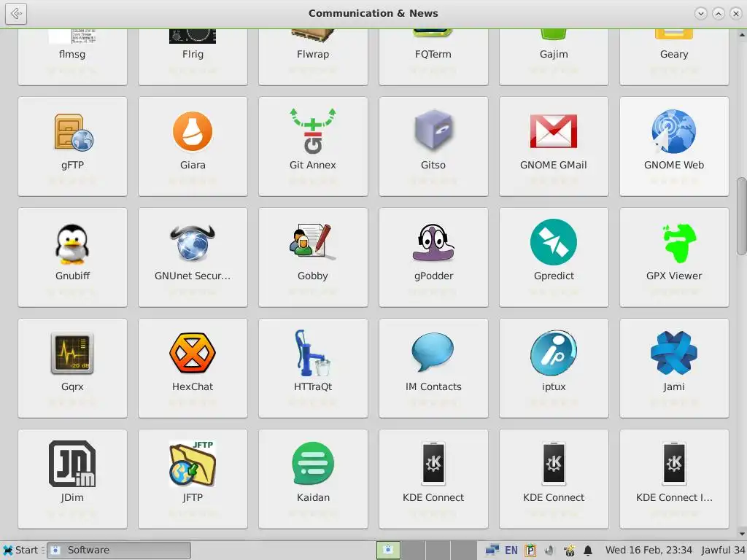Screen dimensions: 747x560
Task: Switch to the first workspace in pager
Action: (x=388, y=550)
